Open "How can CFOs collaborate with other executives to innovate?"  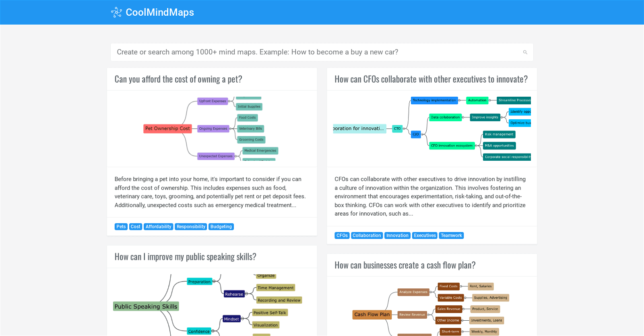pyautogui.click(x=431, y=79)
